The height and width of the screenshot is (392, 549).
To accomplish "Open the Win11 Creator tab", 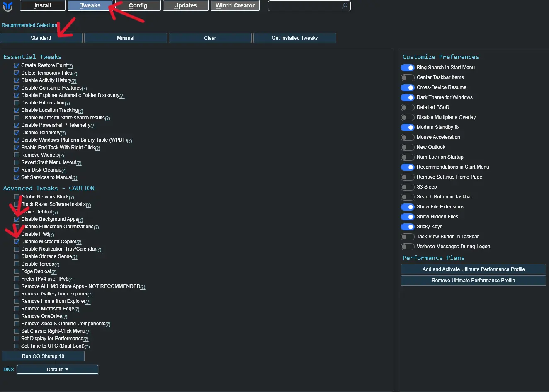I will (235, 5).
